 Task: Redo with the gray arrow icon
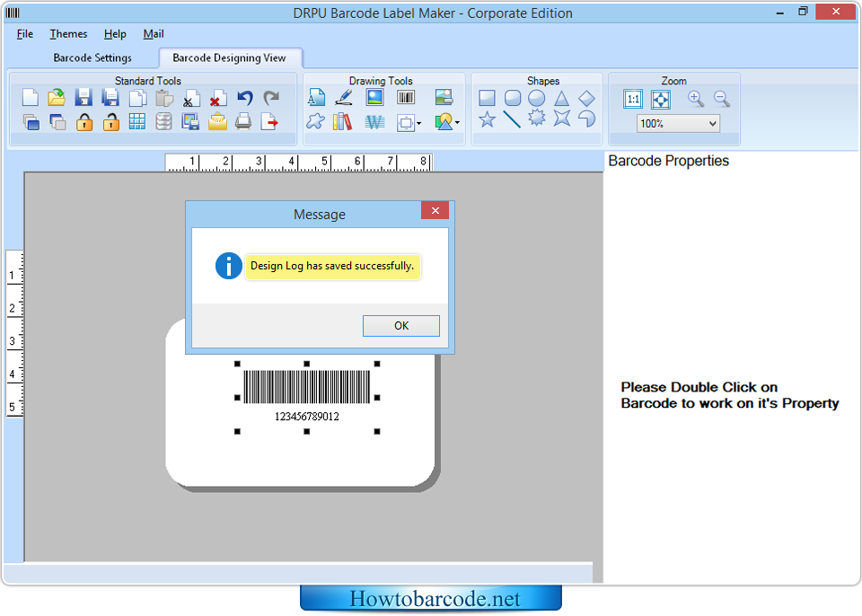tap(271, 97)
